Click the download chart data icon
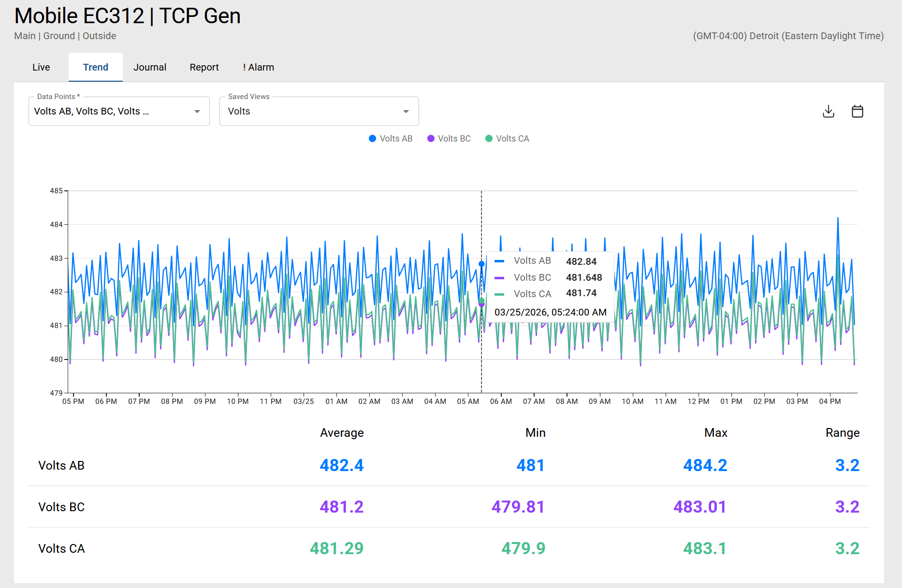Viewport: 902px width, 588px height. [828, 112]
